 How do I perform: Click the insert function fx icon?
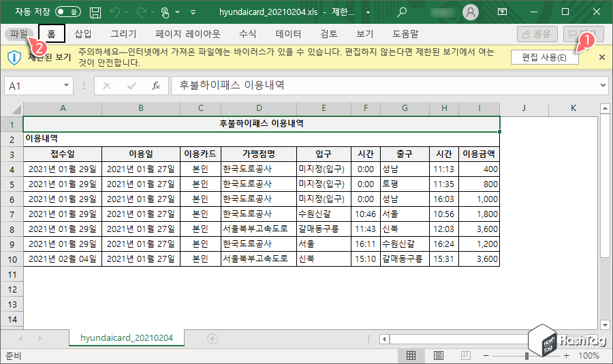coord(156,86)
